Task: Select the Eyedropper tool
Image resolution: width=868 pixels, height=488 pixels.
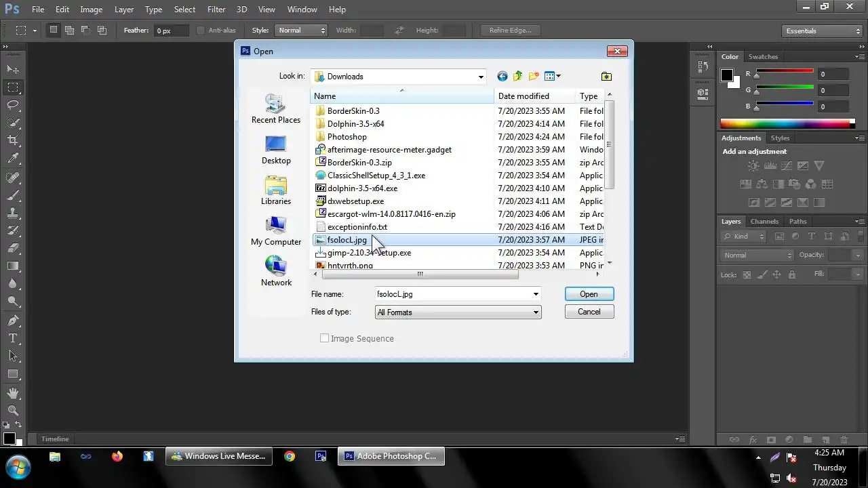Action: [x=13, y=158]
